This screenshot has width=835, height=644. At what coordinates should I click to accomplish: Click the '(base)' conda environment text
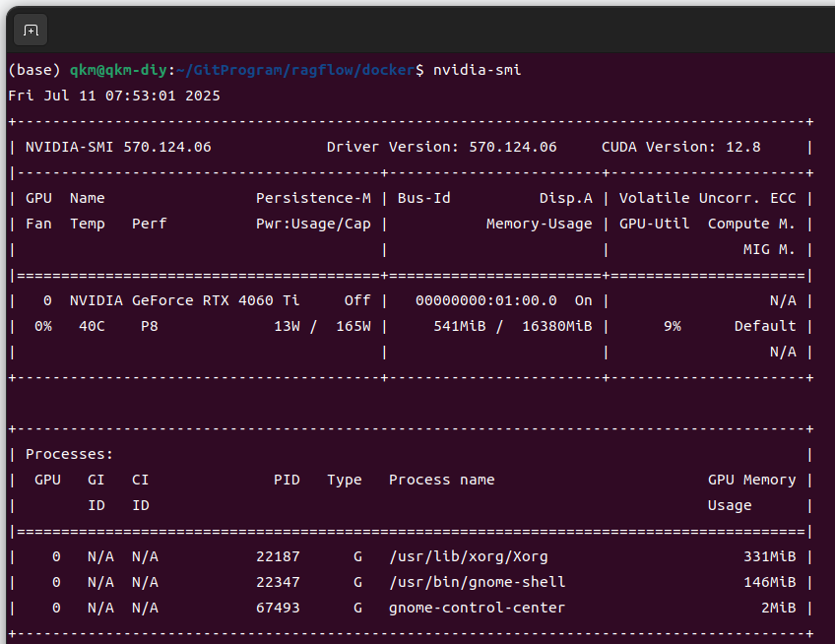34,70
